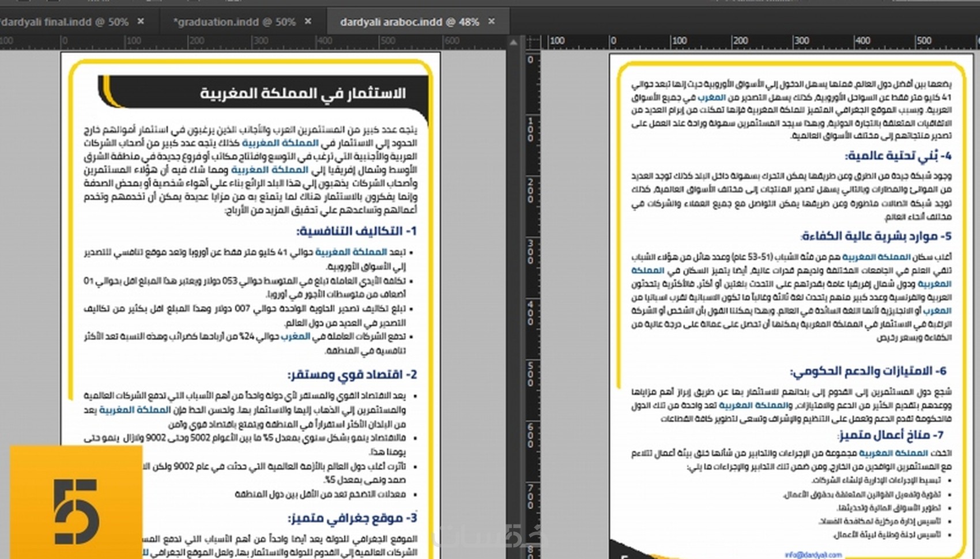The width and height of the screenshot is (980, 559).
Task: Click the bullet "تأسيس إدارة مركزية لمكافحة الفساد"
Action: point(880,522)
